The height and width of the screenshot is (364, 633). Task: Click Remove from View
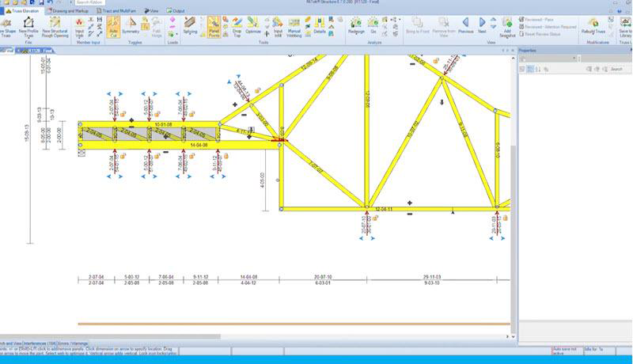(x=443, y=27)
